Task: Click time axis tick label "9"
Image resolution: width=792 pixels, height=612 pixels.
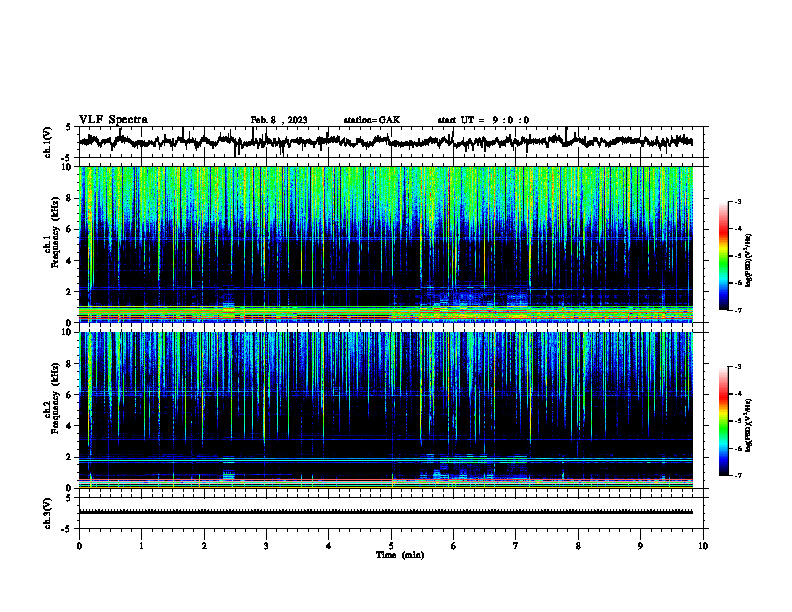Action: pos(640,546)
